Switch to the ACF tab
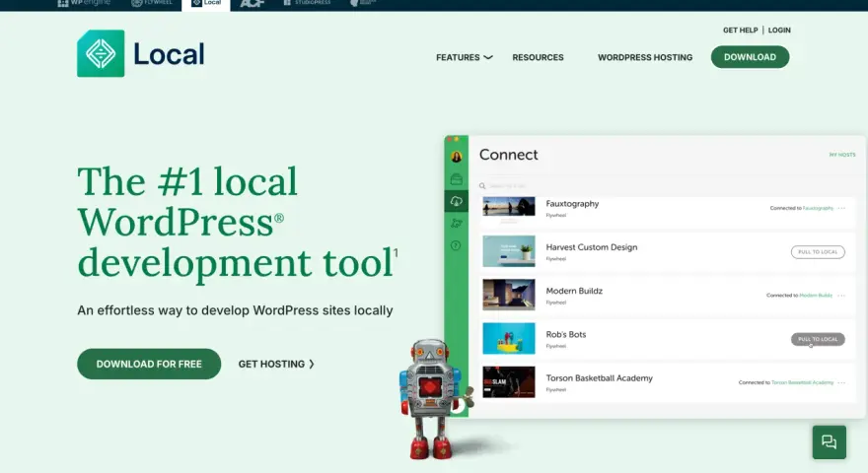The height and width of the screenshot is (473, 868). tap(252, 3)
